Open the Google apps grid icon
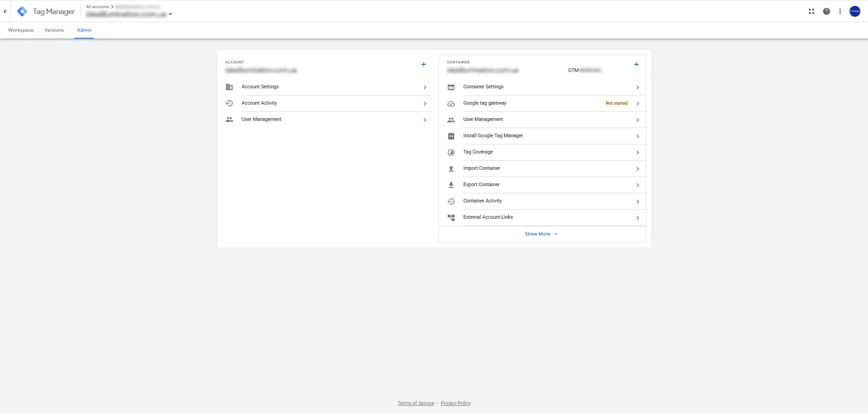This screenshot has width=868, height=413. click(811, 11)
